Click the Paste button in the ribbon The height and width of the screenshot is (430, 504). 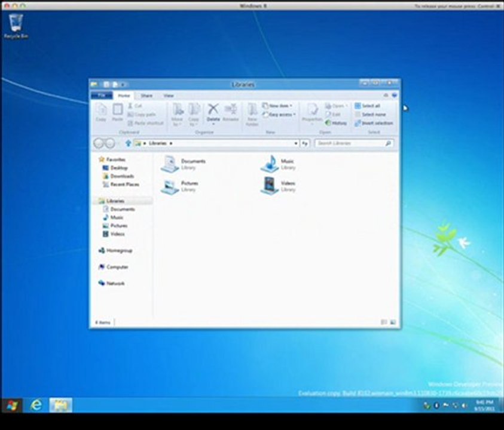pos(117,112)
